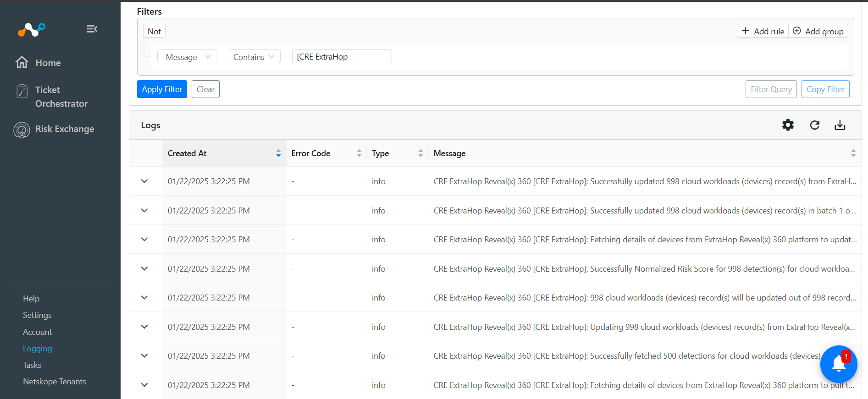Viewport: 868px width, 399px height.
Task: Open the Tasks page
Action: [32, 365]
